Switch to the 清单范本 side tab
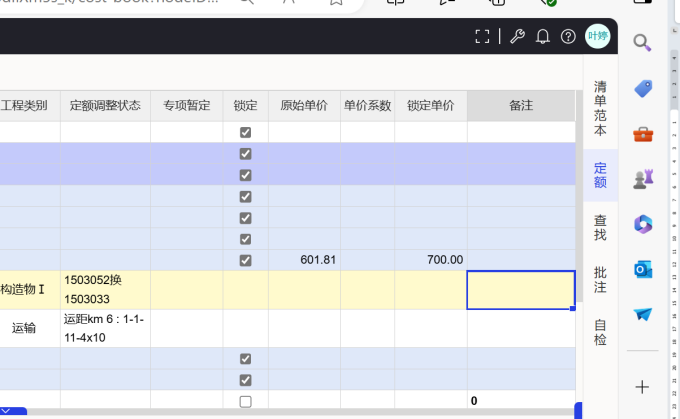This screenshot has height=419, width=680. click(x=600, y=108)
